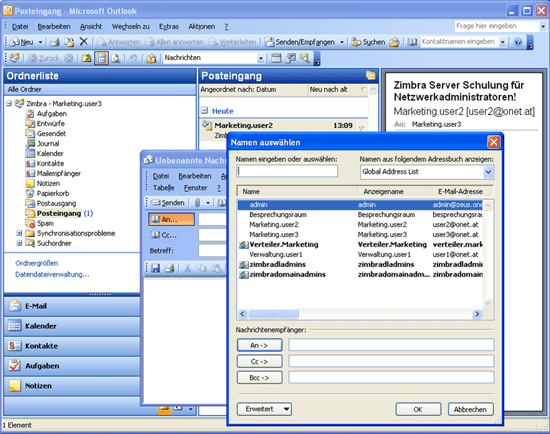Click the Abbrechen button
Screen dimensions: 550x434
coord(470,409)
